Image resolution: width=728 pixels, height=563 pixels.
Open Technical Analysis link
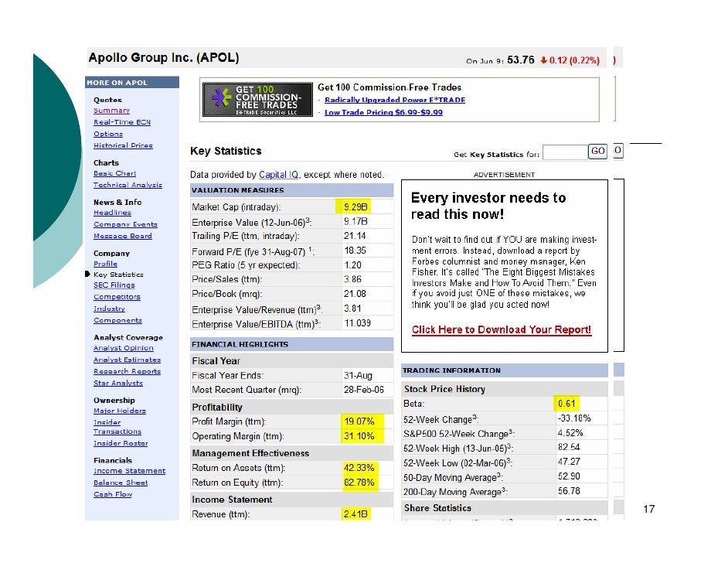(128, 185)
